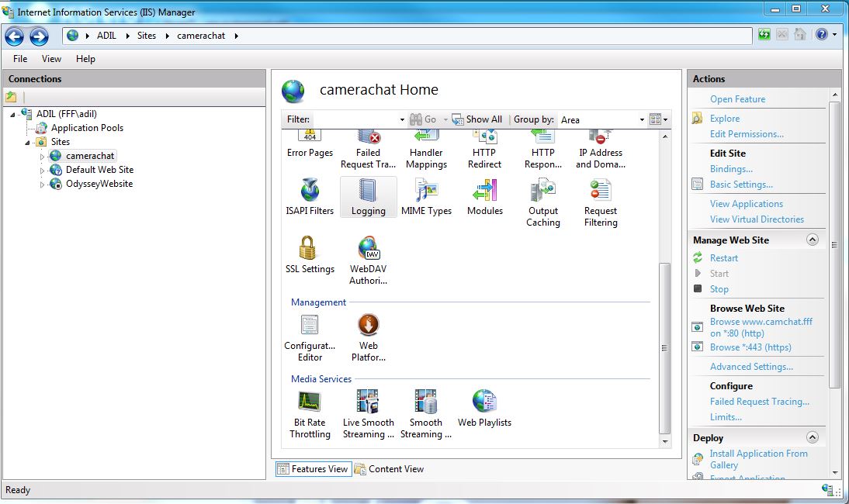849x504 pixels.
Task: Click the features pane vertical scrollbar
Action: tap(664, 348)
